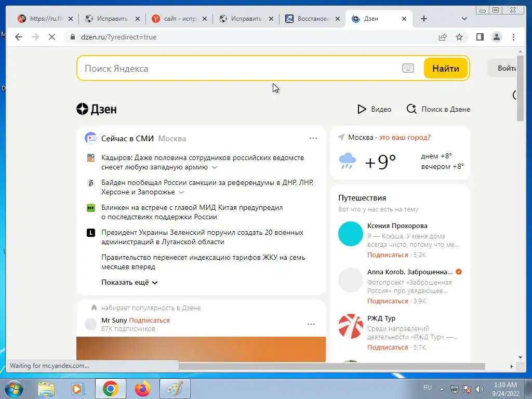Click the vertical scrollbar thumb
Screen dimensions: 532x399
pos(521,88)
